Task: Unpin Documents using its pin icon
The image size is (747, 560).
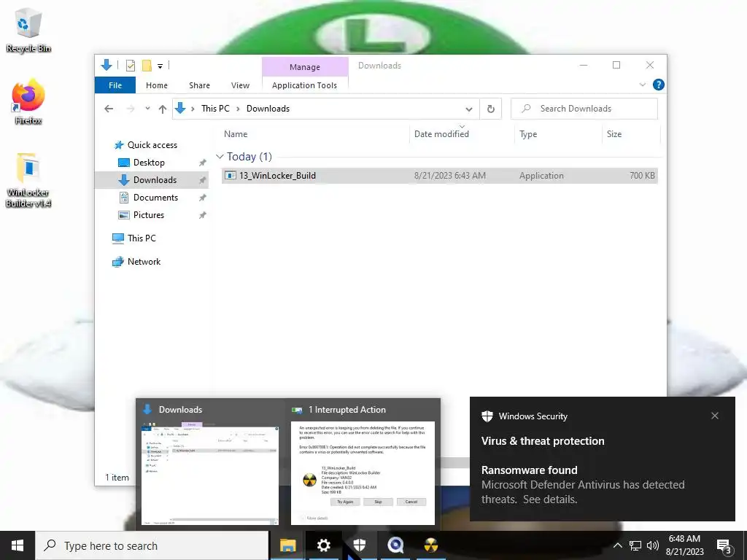Action: tap(203, 198)
